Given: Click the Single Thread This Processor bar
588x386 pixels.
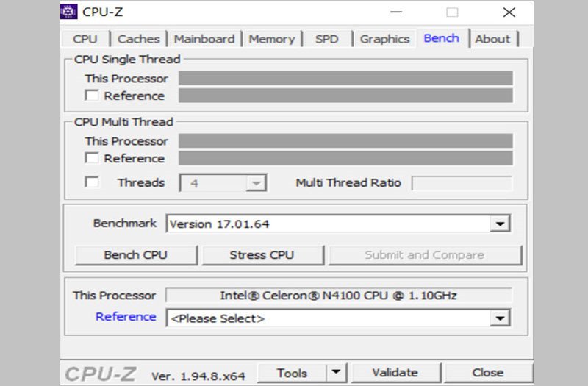Looking at the screenshot, I should click(345, 79).
